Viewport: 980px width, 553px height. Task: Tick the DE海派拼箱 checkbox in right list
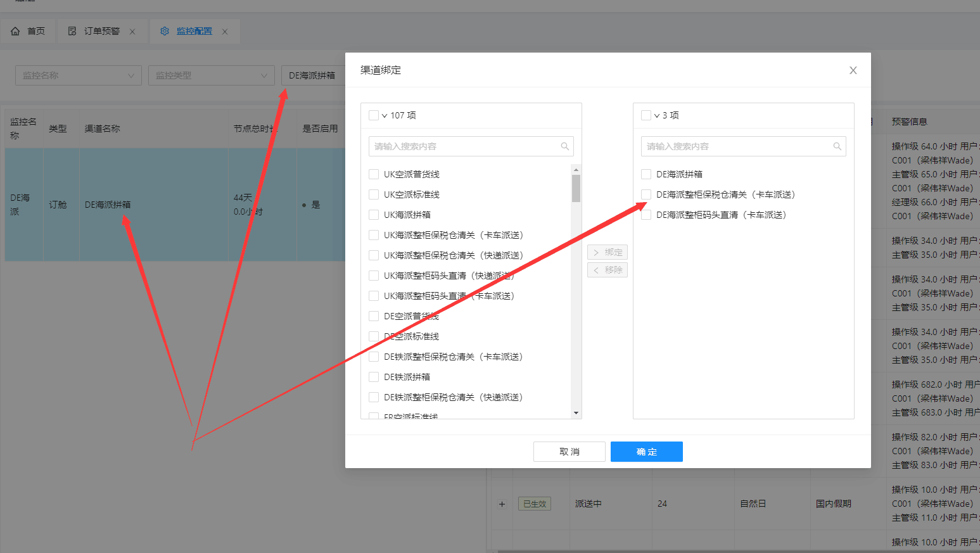tap(646, 174)
